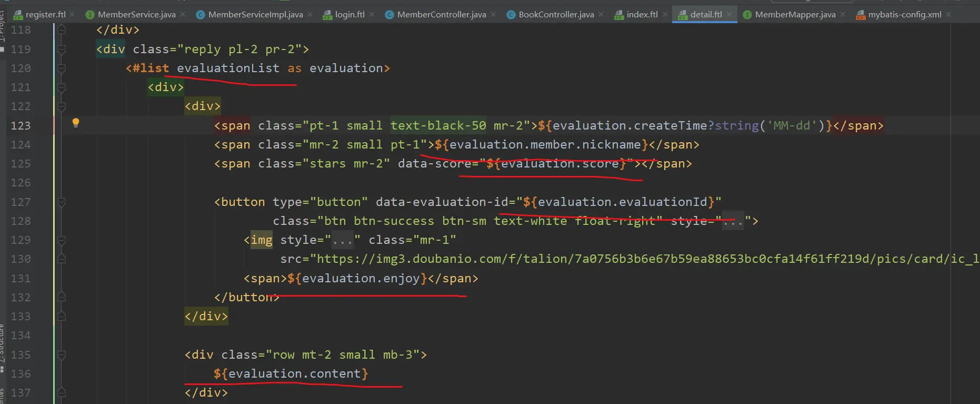Click the 'stars mr-2' class value

346,164
